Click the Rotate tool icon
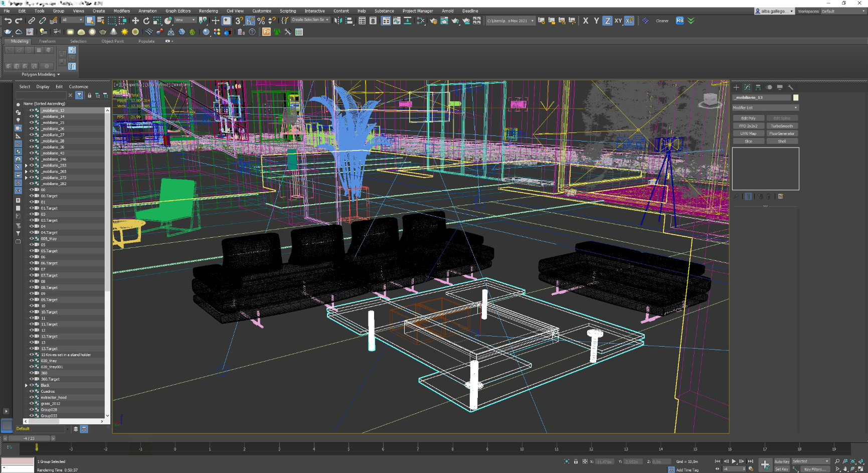Screen dimensions: 868x473 (146, 21)
